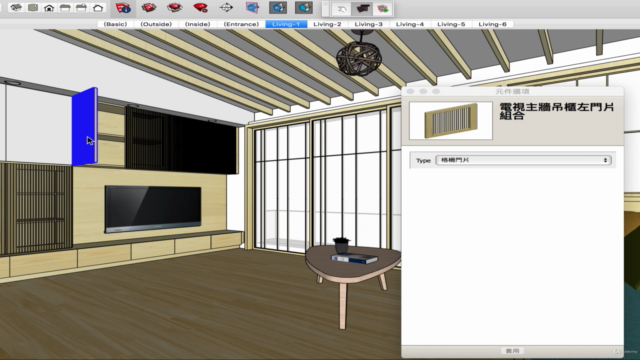Switch to the Living-2 scene tab
This screenshot has height=360, width=640.
pos(327,24)
